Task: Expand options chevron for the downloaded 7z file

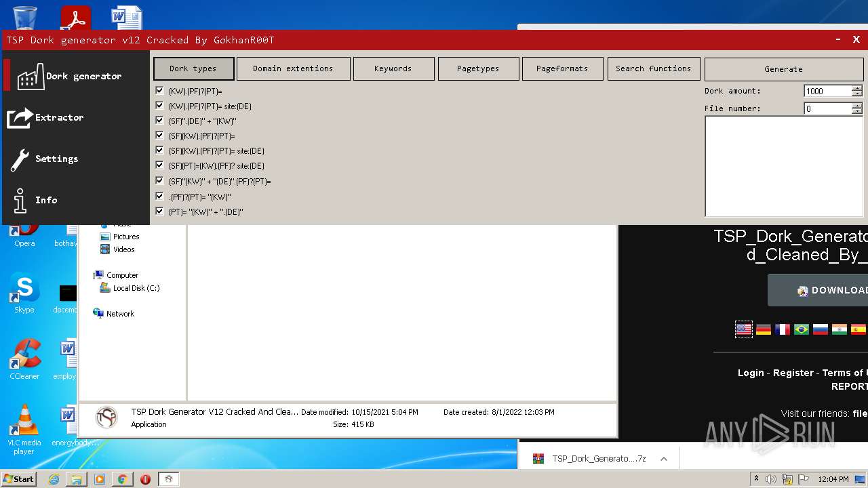Action: pyautogui.click(x=664, y=459)
